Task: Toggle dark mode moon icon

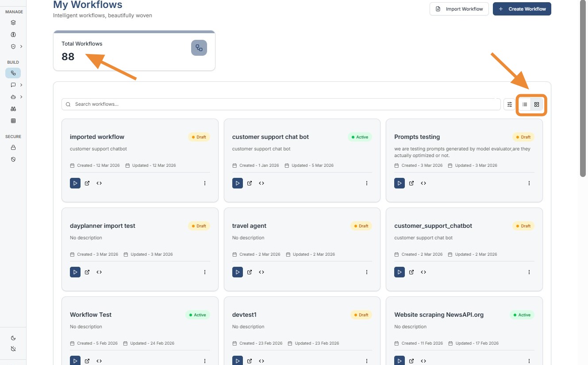Action: click(13, 338)
